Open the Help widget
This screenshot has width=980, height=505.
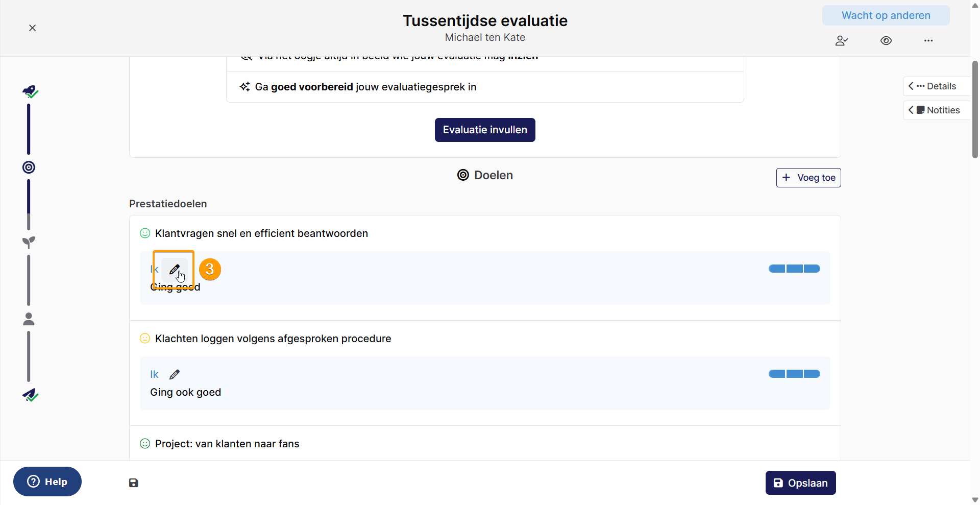coord(47,482)
